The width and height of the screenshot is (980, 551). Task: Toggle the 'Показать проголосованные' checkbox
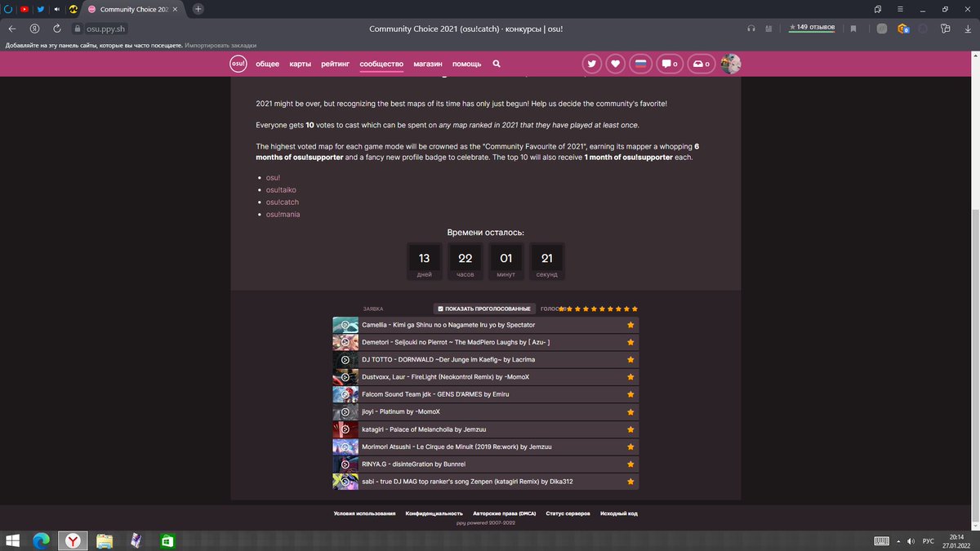coord(485,309)
